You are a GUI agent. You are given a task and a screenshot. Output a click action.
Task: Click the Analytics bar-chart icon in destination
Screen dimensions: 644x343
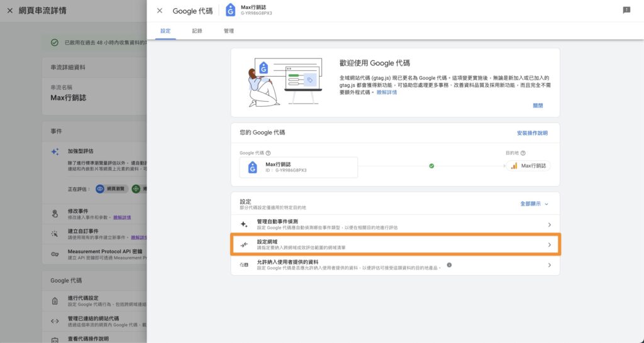[x=514, y=166]
